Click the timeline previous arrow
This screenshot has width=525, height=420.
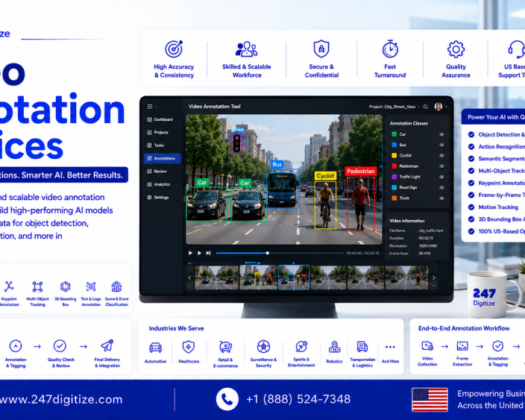click(190, 278)
